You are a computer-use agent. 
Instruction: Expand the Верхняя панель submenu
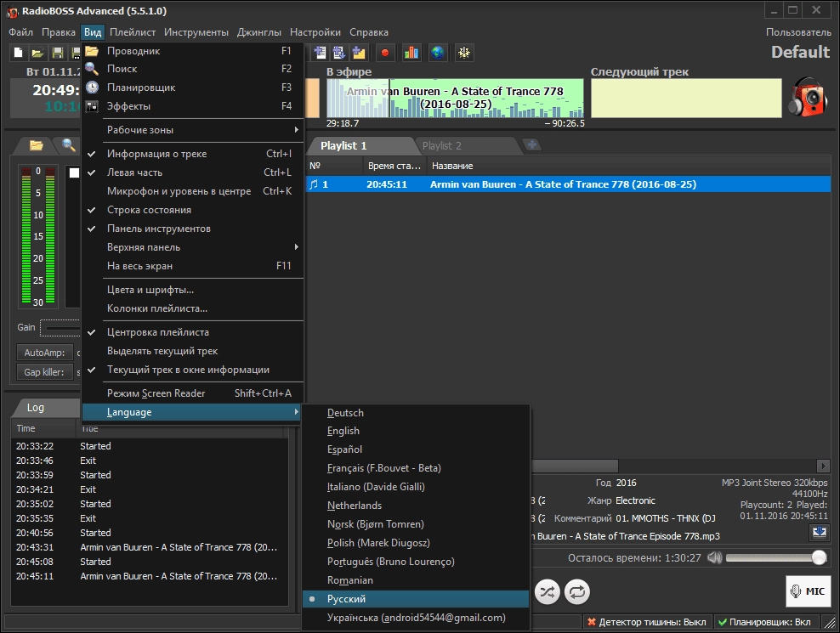[193, 247]
